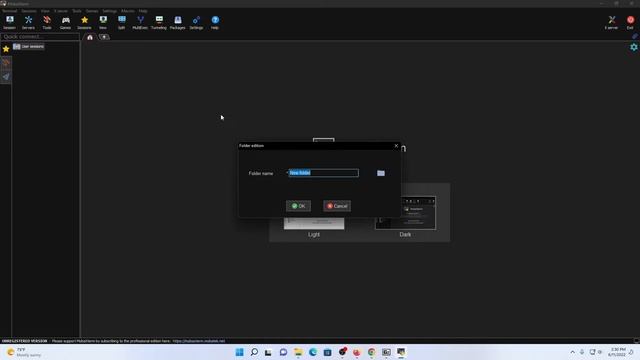The height and width of the screenshot is (360, 640).
Task: Open the Games menu
Action: [x=92, y=11]
